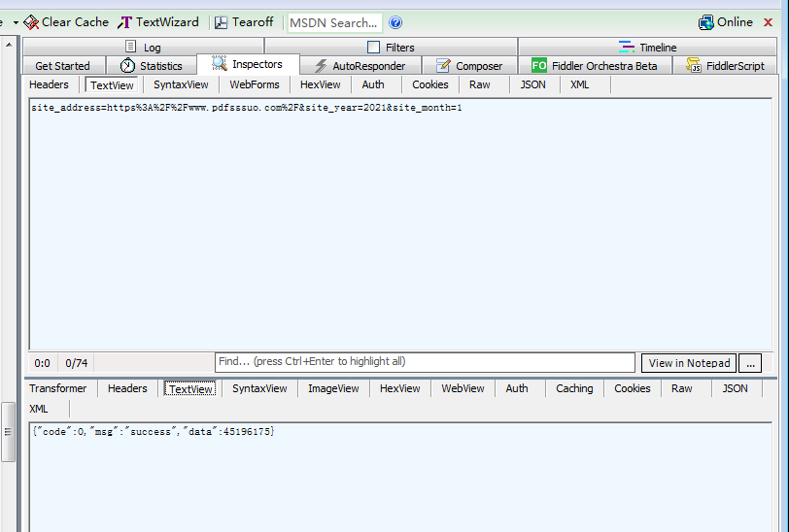Close the toolbar with the red X
The width and height of the screenshot is (789, 532).
tap(768, 22)
